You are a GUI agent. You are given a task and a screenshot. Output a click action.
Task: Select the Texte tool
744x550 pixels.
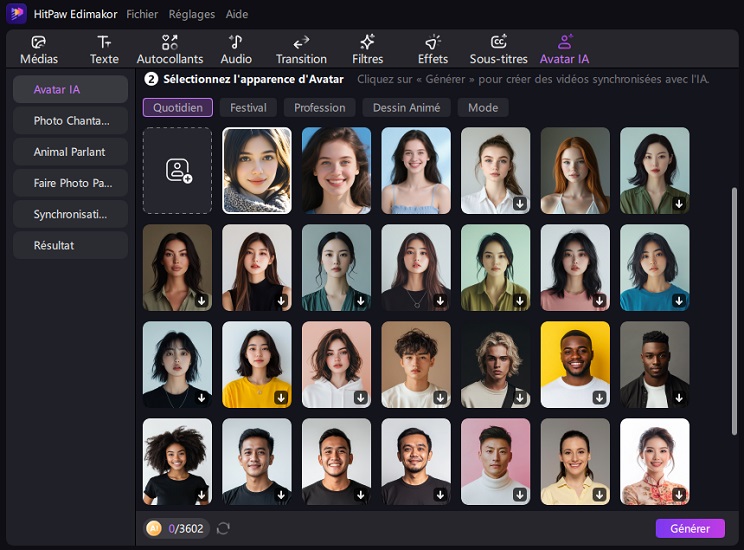pyautogui.click(x=104, y=49)
